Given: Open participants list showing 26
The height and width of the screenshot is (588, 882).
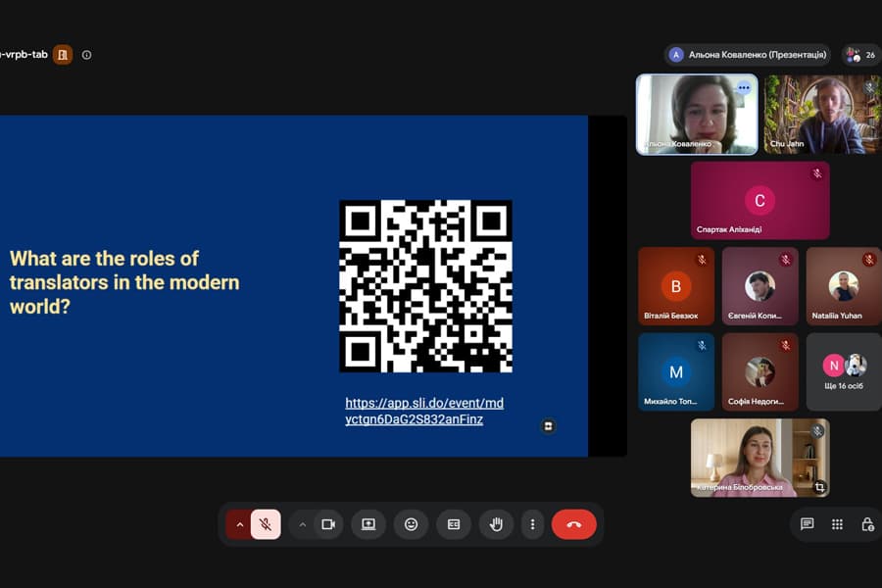Looking at the screenshot, I should click(x=861, y=55).
